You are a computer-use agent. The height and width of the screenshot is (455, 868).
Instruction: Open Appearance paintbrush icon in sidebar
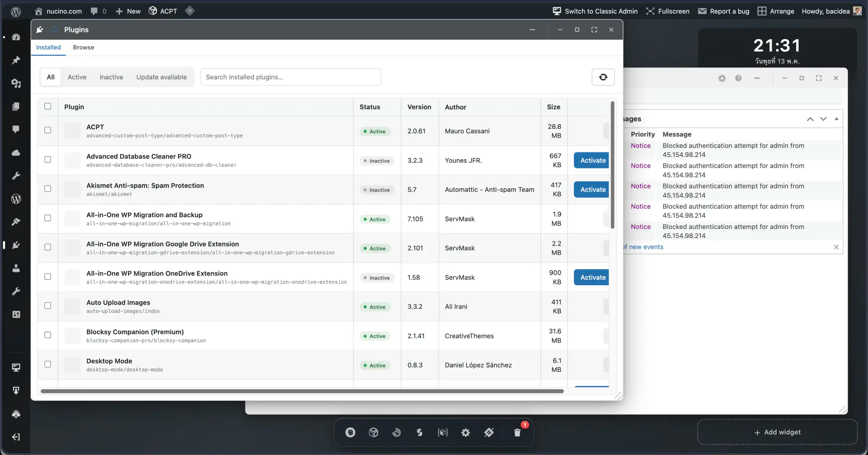coord(16,222)
